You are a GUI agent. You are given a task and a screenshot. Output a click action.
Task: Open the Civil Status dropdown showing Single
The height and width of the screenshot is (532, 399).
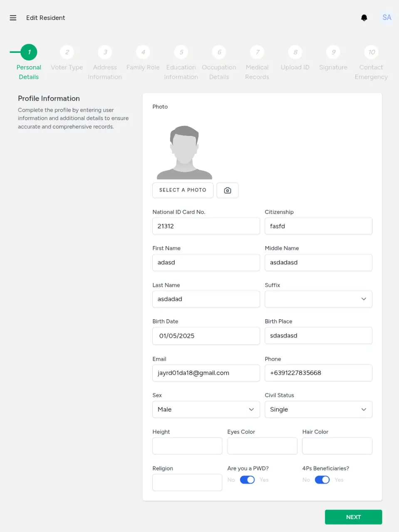pos(318,409)
